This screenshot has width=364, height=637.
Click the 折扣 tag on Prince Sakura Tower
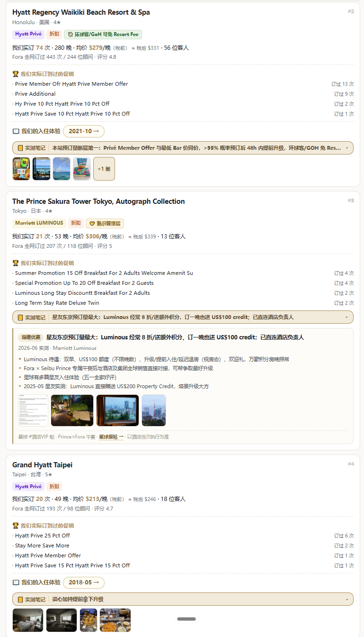tap(76, 223)
